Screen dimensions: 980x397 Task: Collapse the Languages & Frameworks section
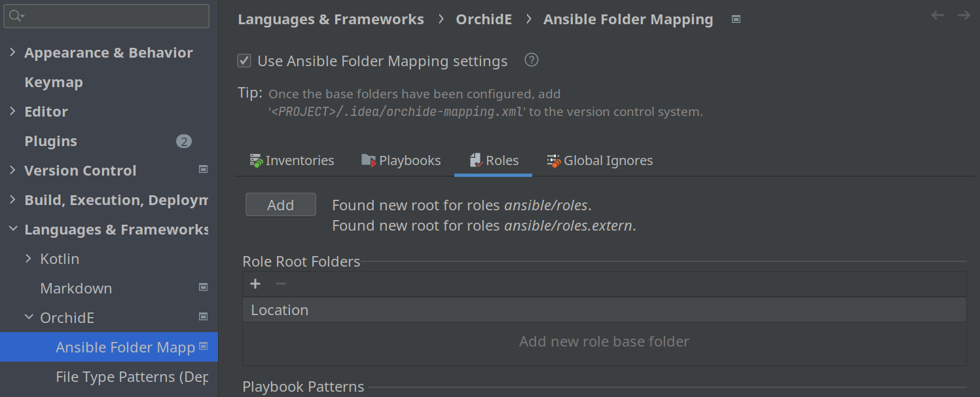tap(12, 229)
